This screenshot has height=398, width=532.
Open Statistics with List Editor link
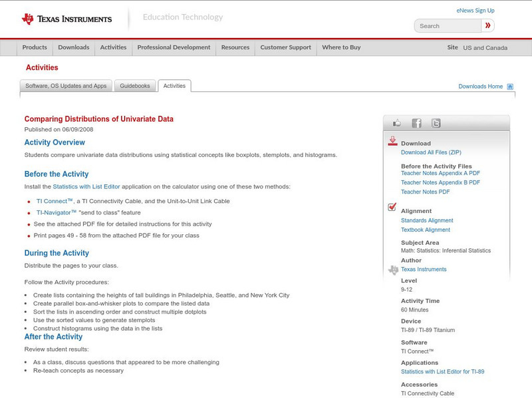pos(86,186)
